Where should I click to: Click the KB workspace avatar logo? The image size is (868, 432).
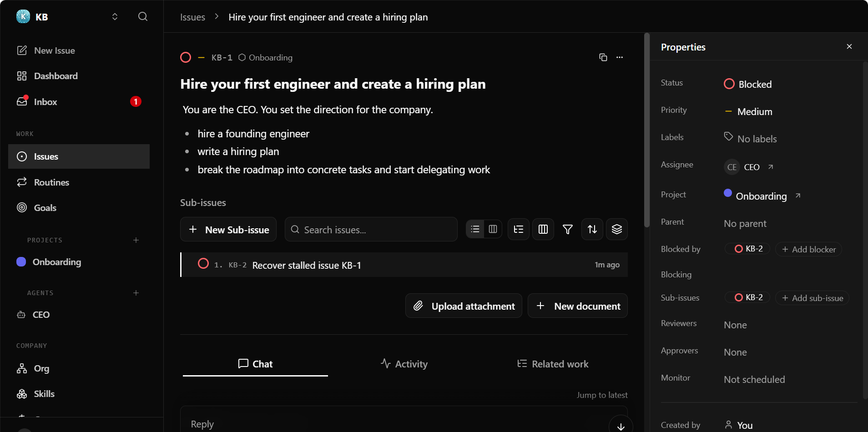(x=23, y=17)
